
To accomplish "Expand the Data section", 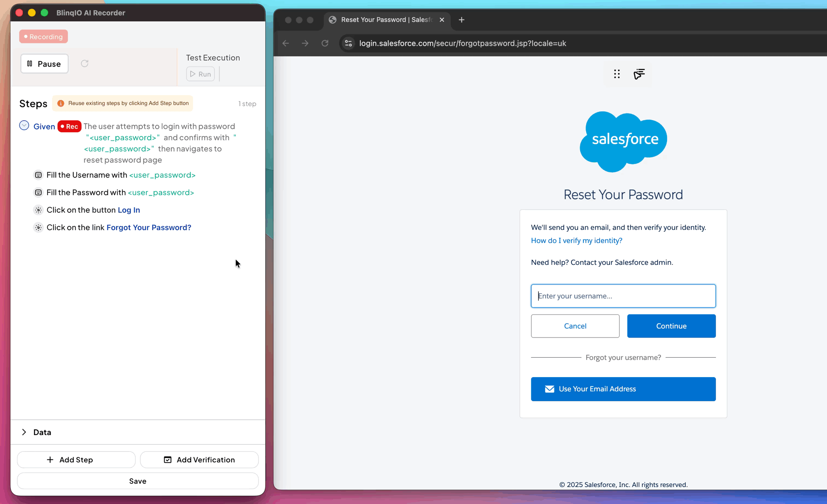I will pyautogui.click(x=24, y=432).
